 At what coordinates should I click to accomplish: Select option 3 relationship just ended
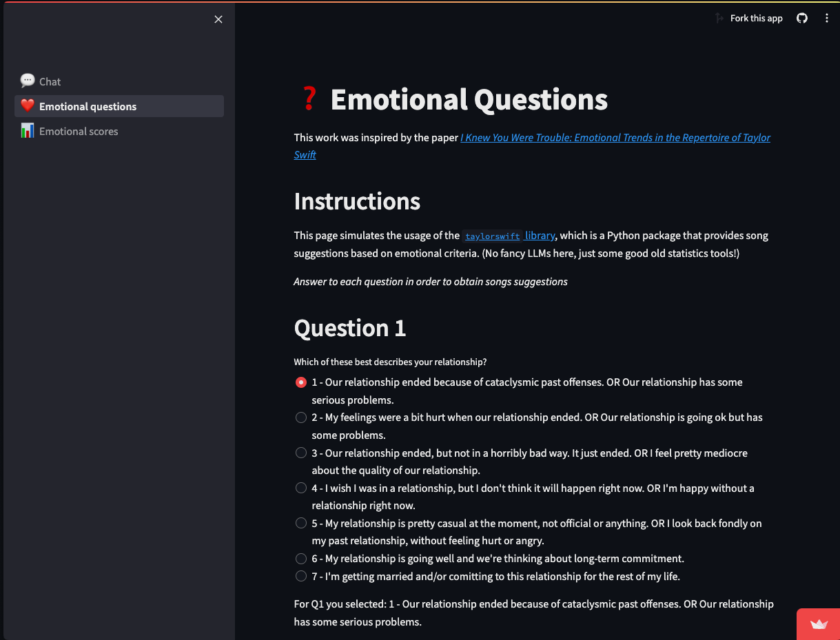[301, 453]
